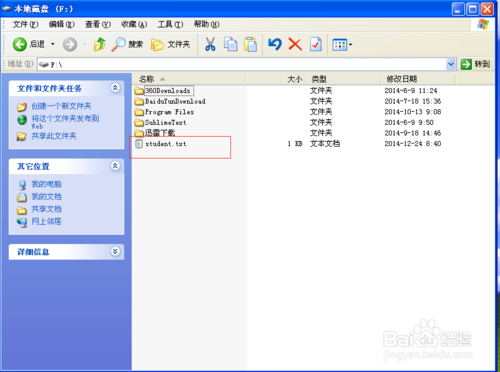Screen dimensions: 500x372
Task: Open the Help (帮助) menu
Action: 207,24
